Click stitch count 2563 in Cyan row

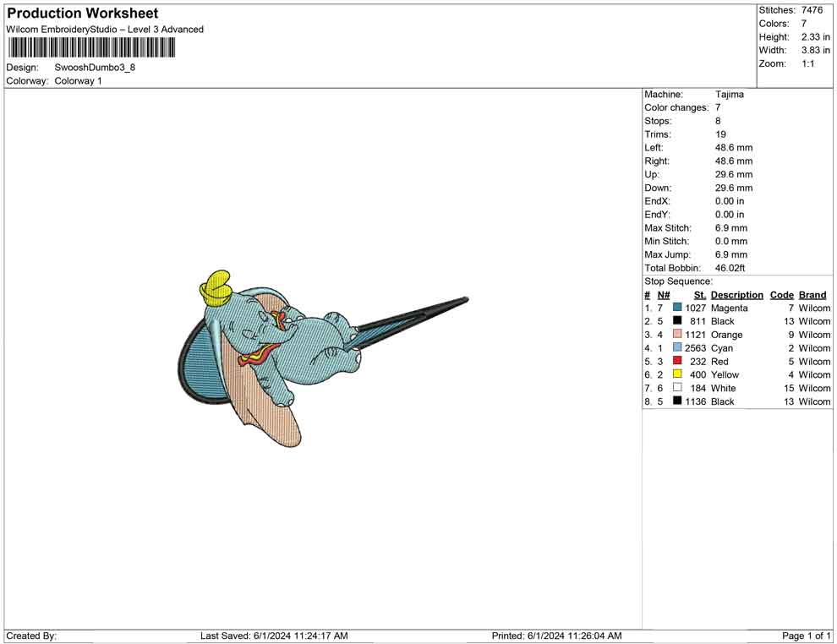pos(696,348)
